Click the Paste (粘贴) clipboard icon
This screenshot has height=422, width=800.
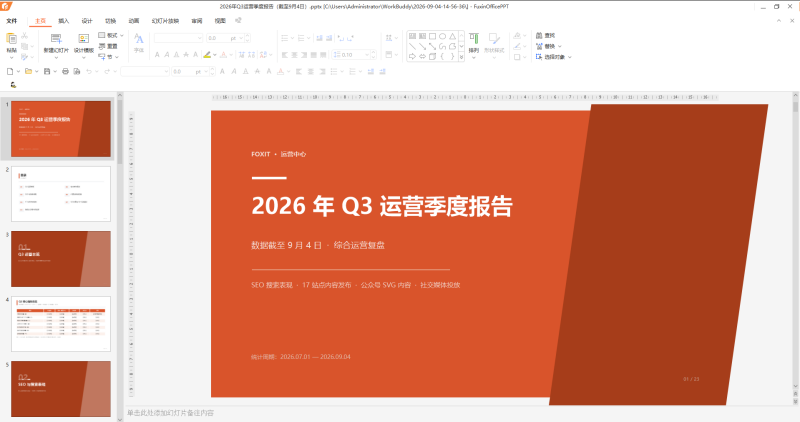tap(11, 39)
